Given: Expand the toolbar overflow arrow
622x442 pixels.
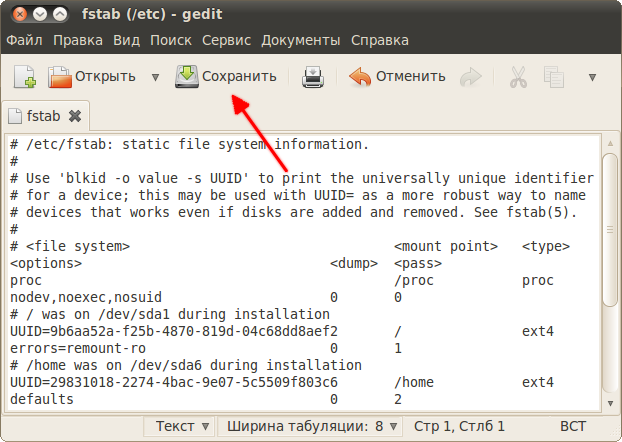Looking at the screenshot, I should pos(592,77).
